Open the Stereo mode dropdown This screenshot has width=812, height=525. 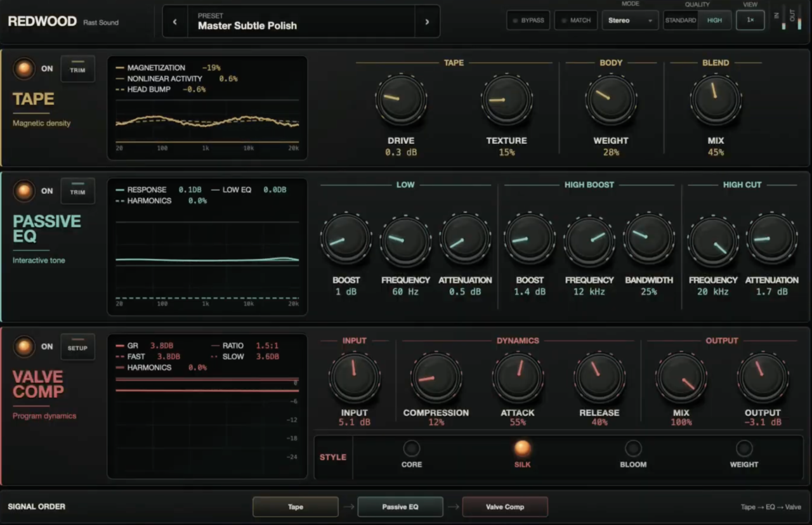coord(630,20)
